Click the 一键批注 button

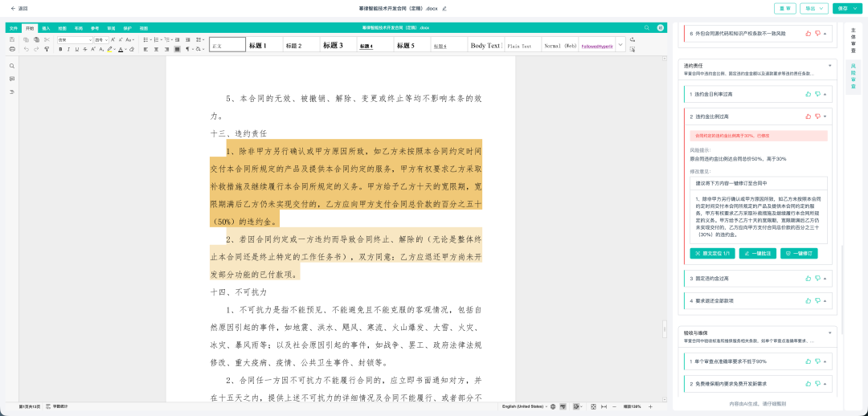coord(757,253)
